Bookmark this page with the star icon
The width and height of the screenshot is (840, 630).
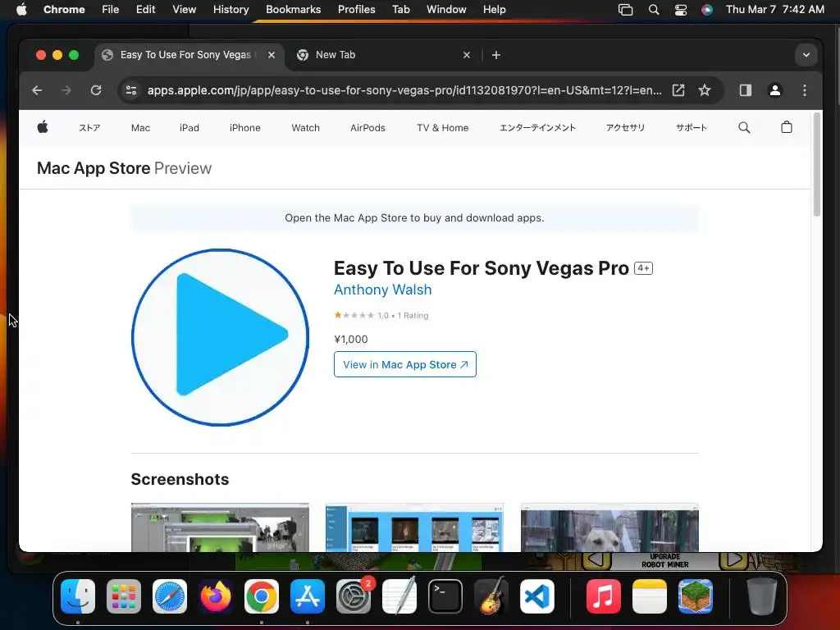(x=705, y=90)
